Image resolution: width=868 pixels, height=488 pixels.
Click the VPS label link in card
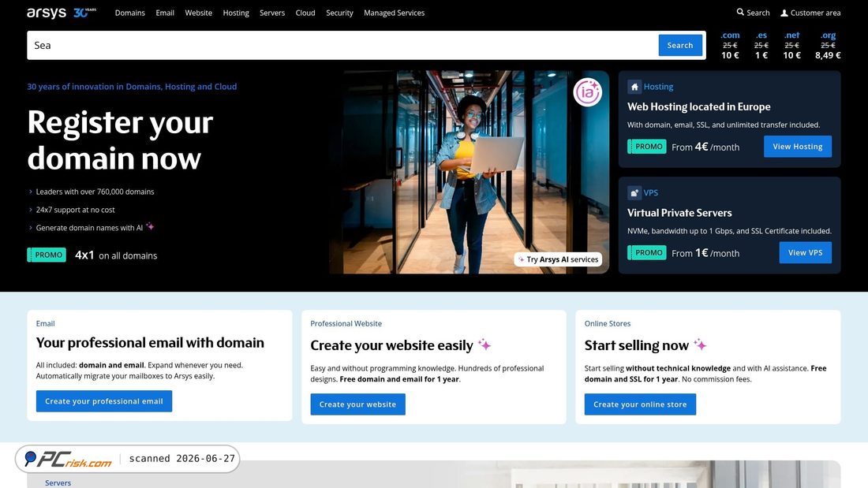(x=650, y=193)
